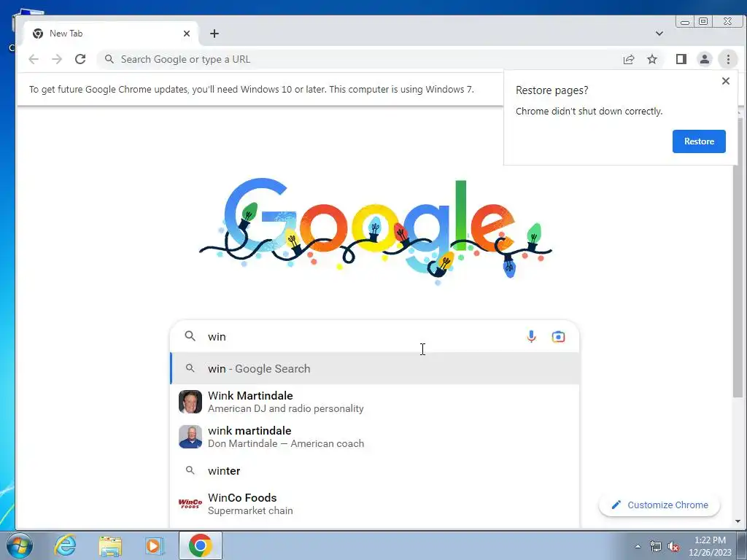Open the Windows Start orb
Screen dimensions: 747x560
pos(20,545)
